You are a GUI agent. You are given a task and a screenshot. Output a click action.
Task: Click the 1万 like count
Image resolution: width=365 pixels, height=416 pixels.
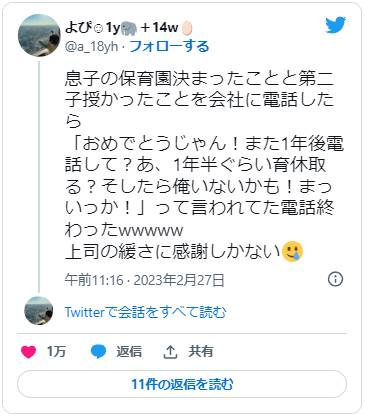click(x=56, y=351)
